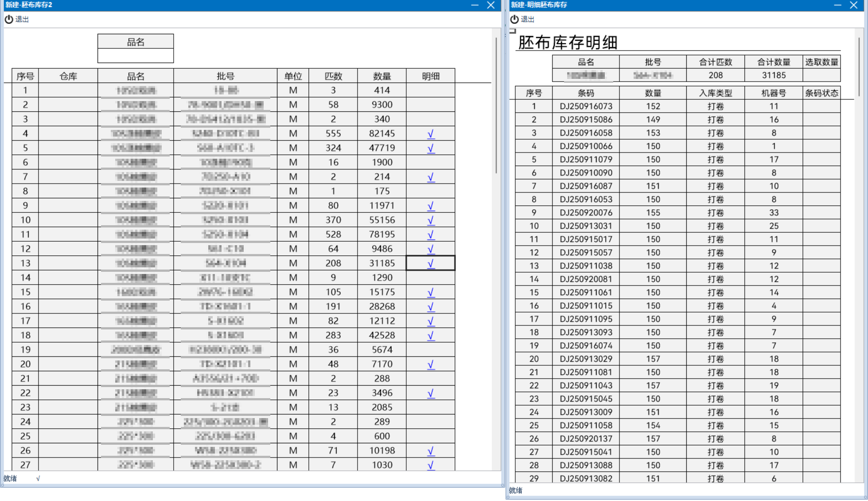
Task: Click the 就绪 status indicator in left window
Action: pyautogui.click(x=10, y=478)
